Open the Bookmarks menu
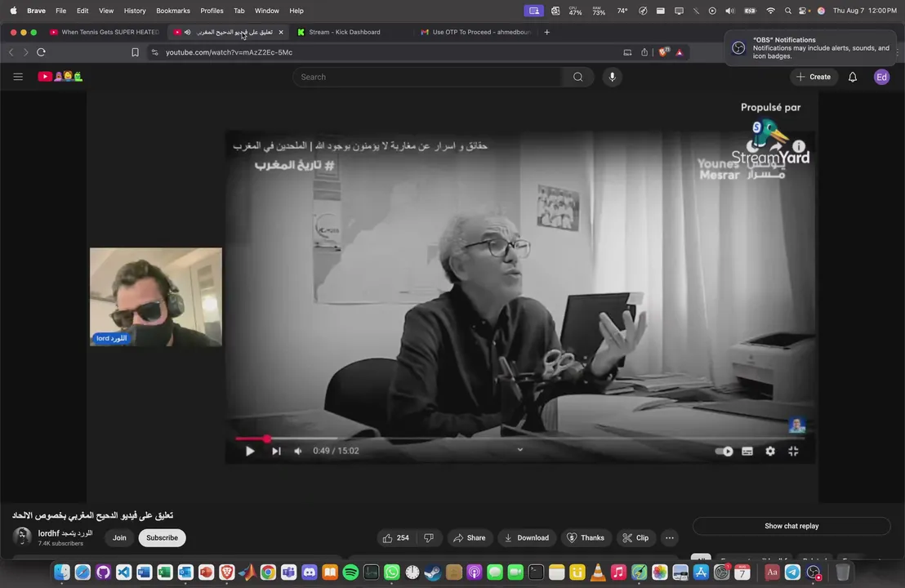 coord(173,11)
